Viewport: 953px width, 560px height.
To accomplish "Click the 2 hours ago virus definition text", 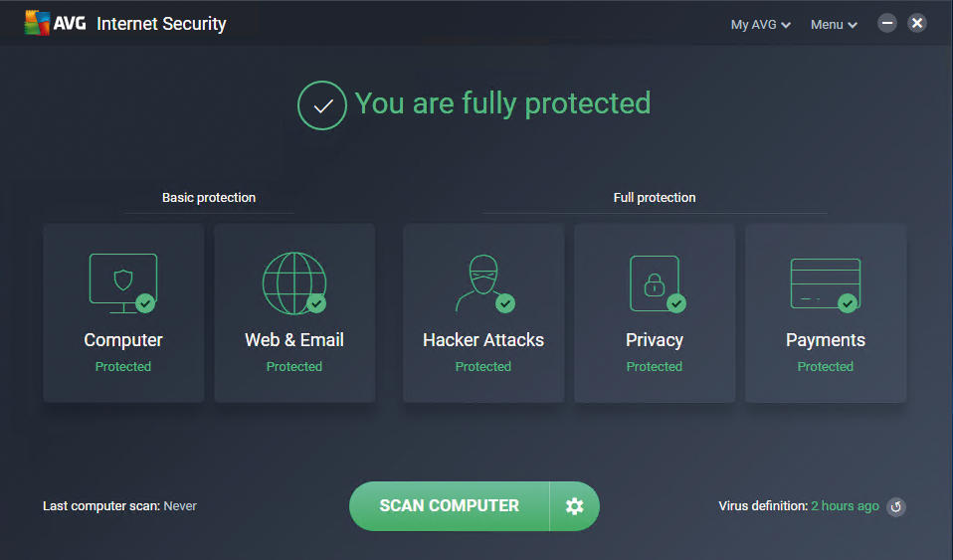I will pos(845,506).
